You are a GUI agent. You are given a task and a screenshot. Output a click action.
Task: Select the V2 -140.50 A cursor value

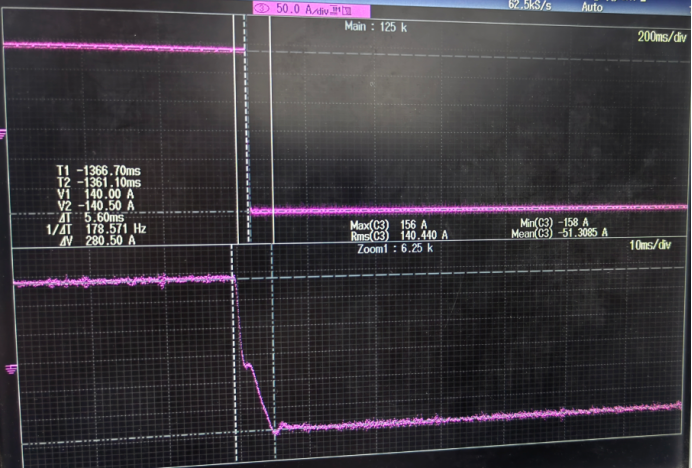(99, 205)
